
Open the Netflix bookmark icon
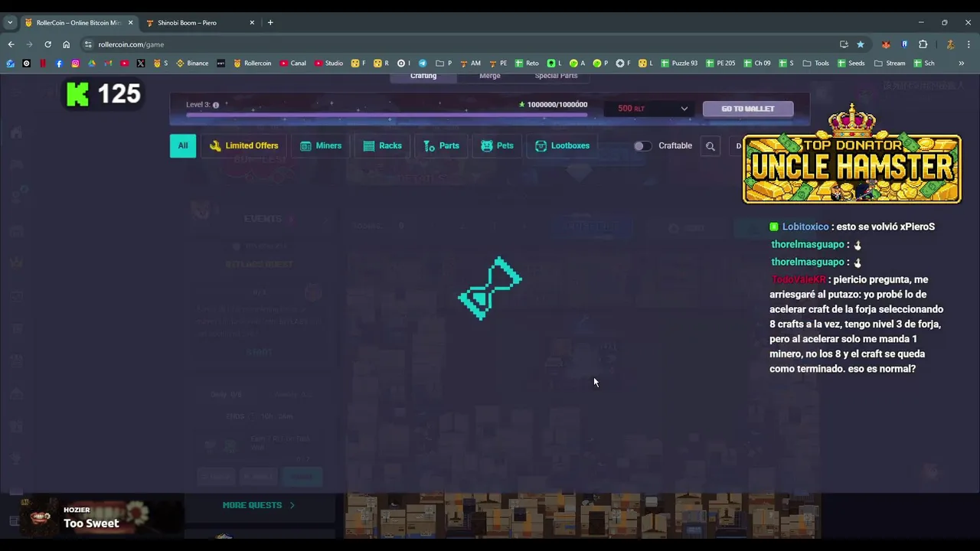point(43,64)
